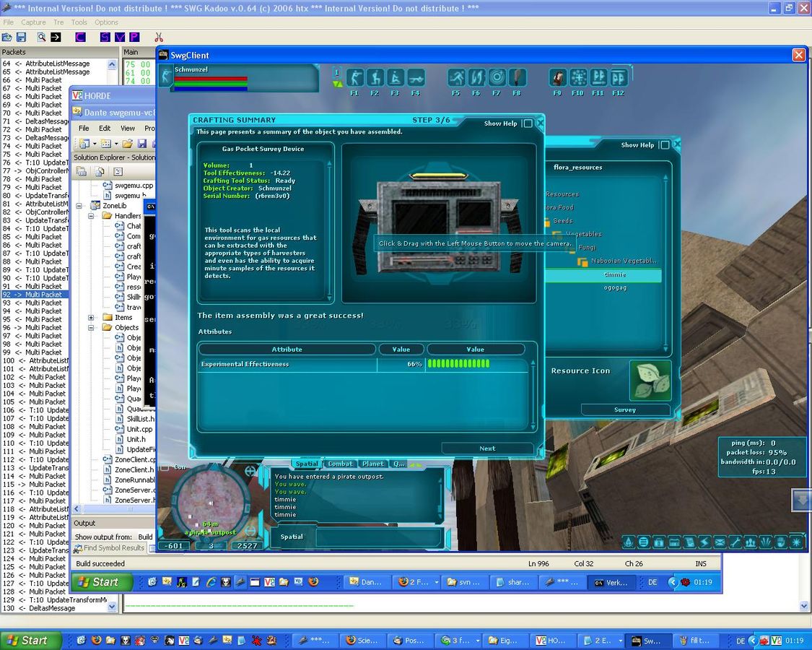Click the F2 kneel posture icon
This screenshot has width=812, height=650.
pos(375,78)
